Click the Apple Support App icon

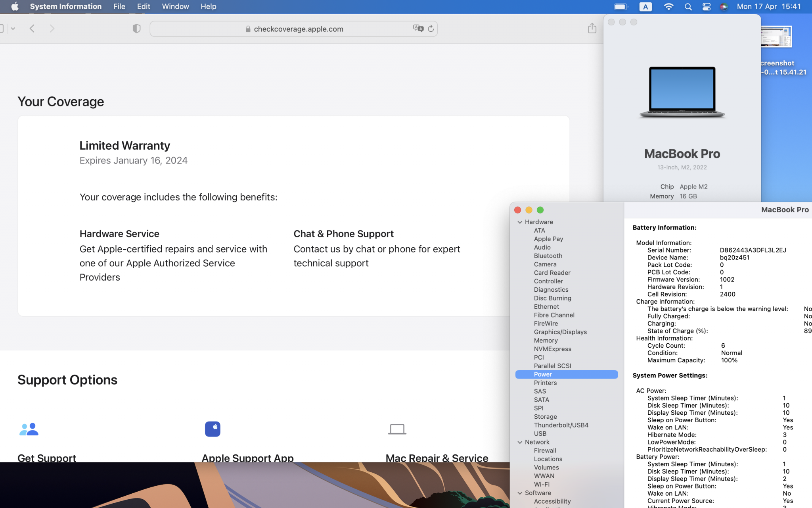213,429
